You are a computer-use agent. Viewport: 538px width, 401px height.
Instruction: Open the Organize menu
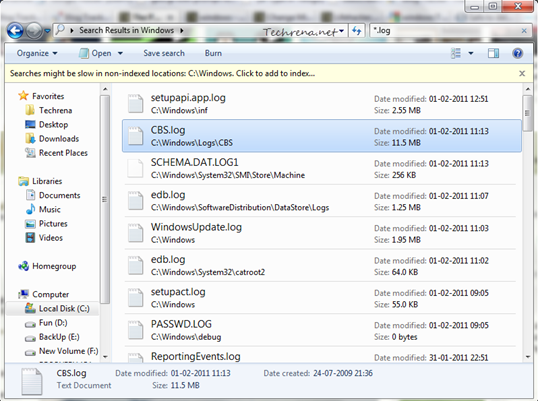(x=37, y=53)
